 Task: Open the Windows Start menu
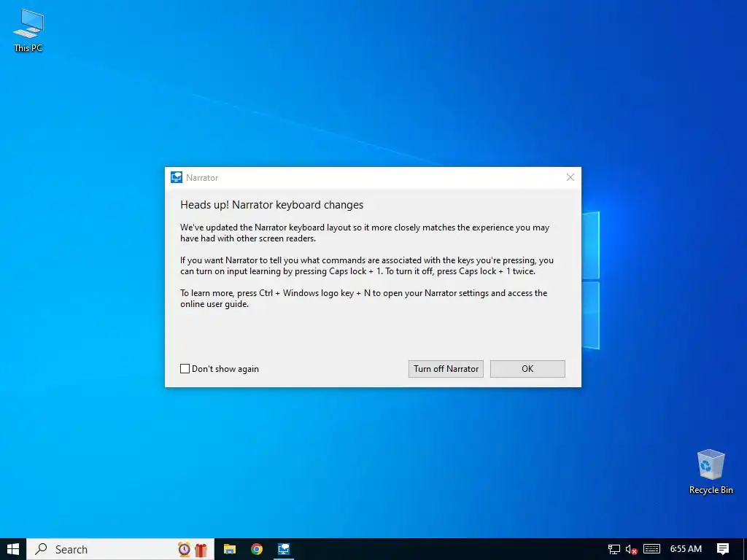[13, 549]
